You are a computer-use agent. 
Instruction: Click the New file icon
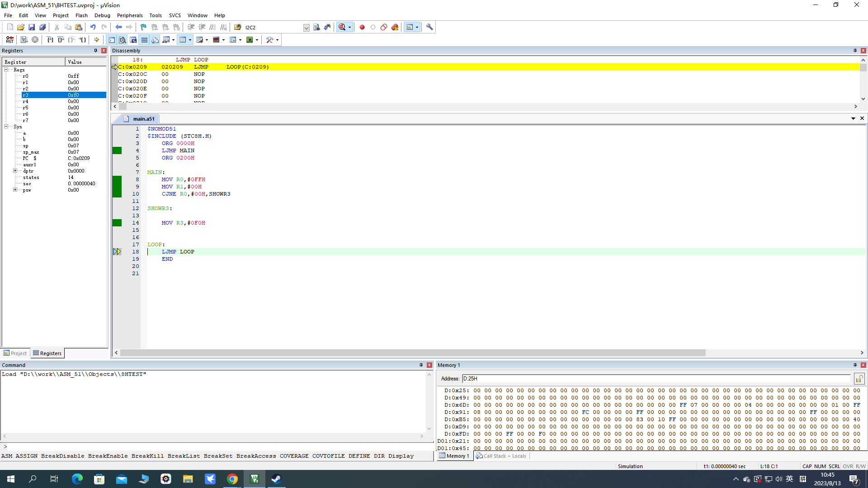pos(10,27)
